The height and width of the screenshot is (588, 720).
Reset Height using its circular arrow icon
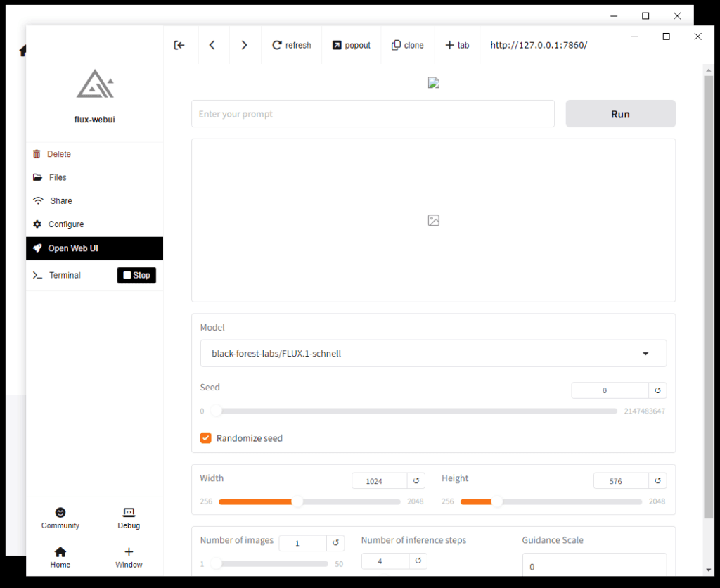coord(657,481)
